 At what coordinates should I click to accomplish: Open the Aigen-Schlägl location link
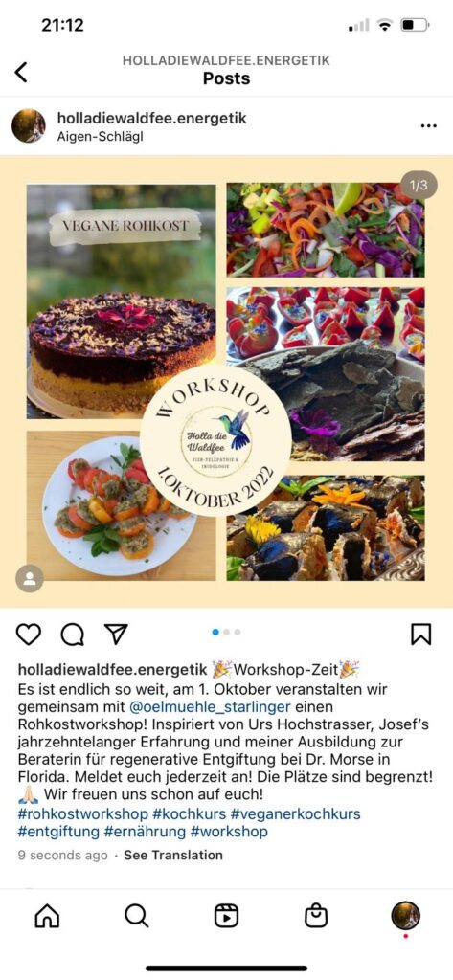(101, 136)
